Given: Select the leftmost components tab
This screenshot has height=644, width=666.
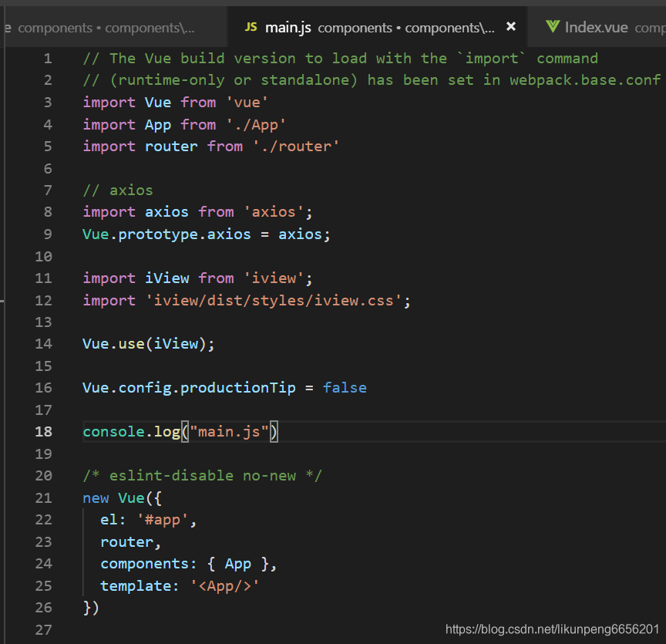Looking at the screenshot, I should [115, 28].
